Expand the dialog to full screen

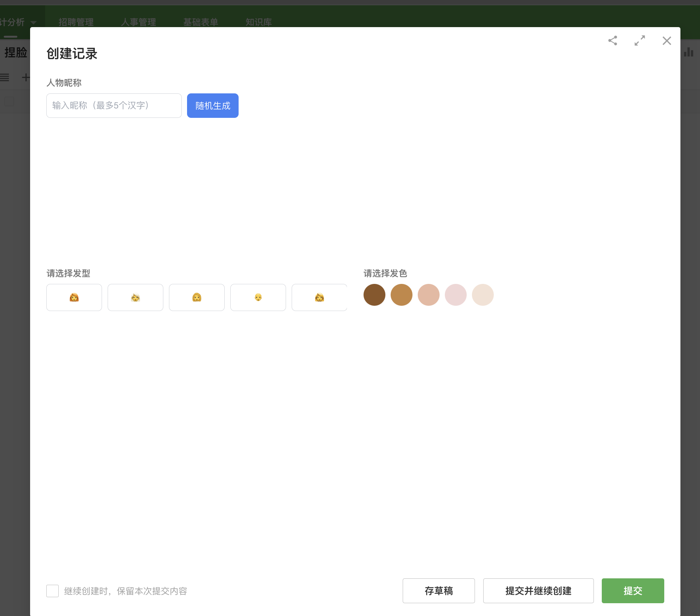640,41
